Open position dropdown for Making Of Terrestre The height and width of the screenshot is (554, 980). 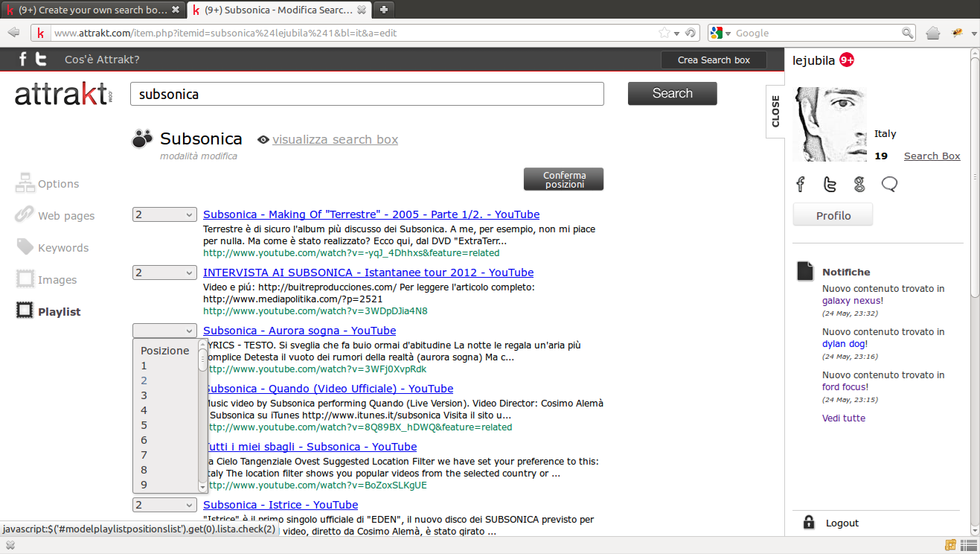(x=164, y=214)
